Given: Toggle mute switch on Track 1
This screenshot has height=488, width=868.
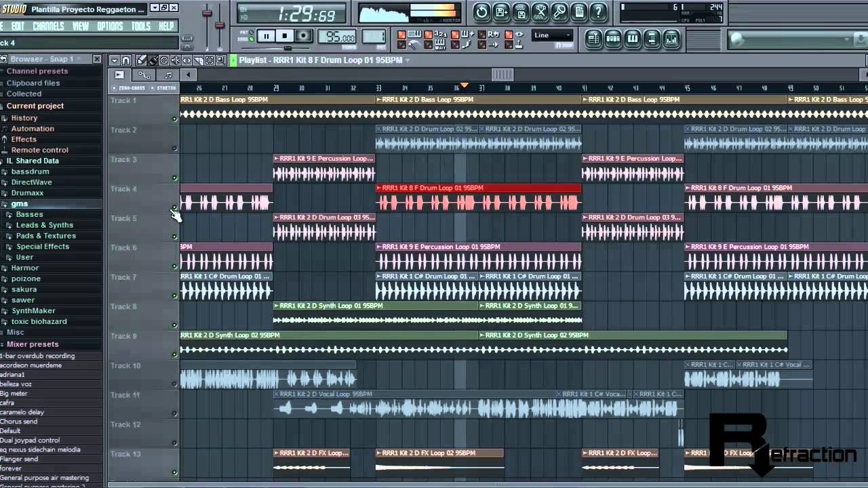Looking at the screenshot, I should click(174, 119).
